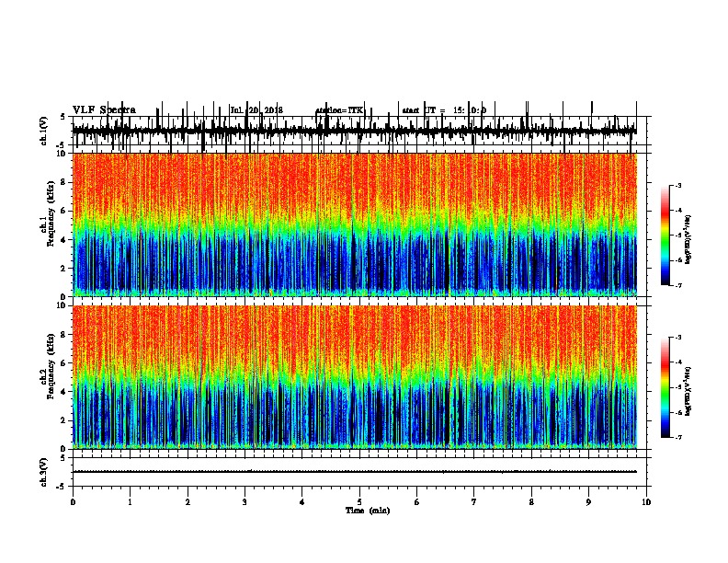
Task: Click the "VLF Spectra" title text
Action: coord(104,110)
